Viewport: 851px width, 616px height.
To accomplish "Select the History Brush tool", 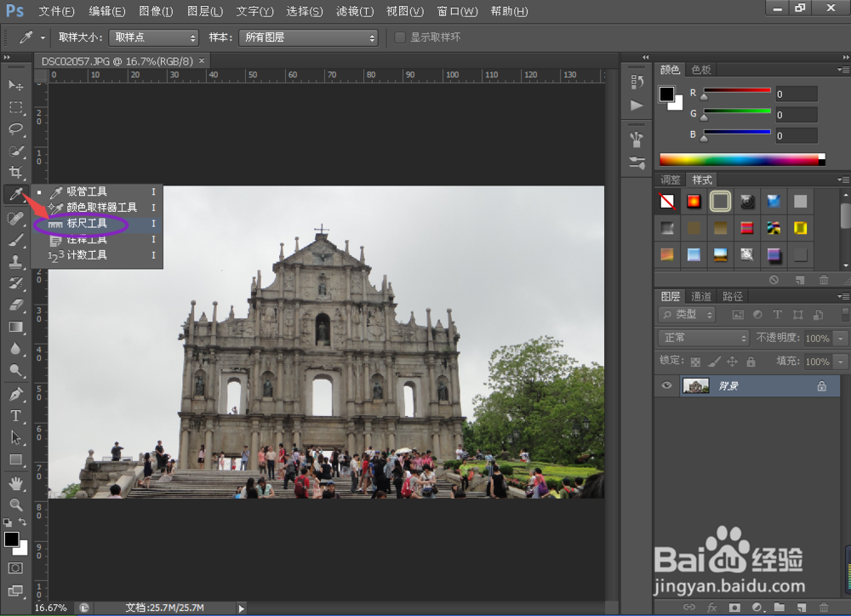I will point(15,283).
